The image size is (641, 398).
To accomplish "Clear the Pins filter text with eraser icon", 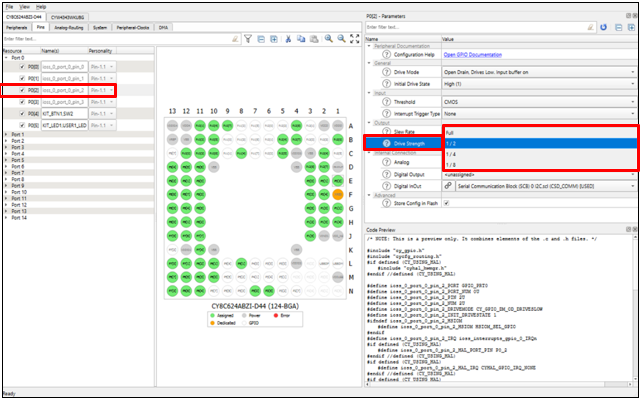I will (235, 39).
